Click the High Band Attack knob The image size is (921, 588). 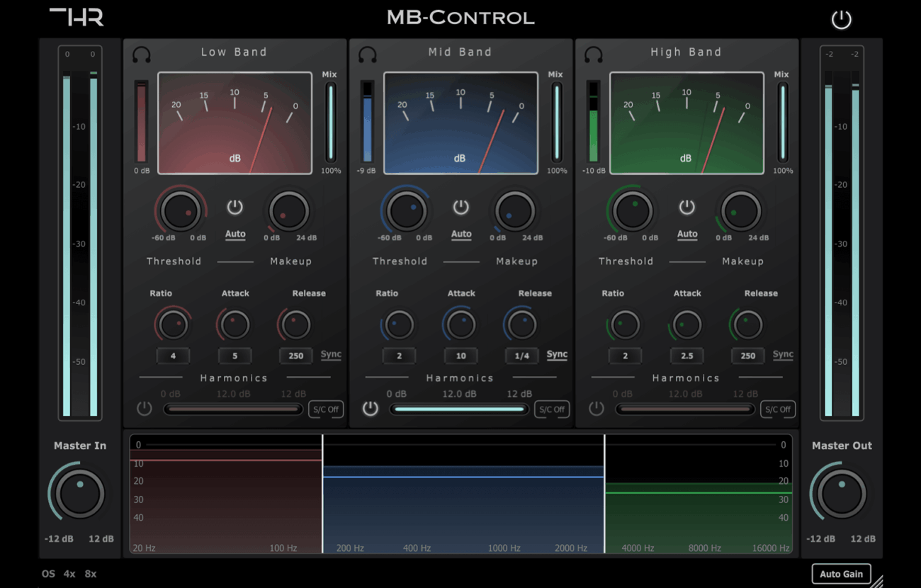coord(686,324)
